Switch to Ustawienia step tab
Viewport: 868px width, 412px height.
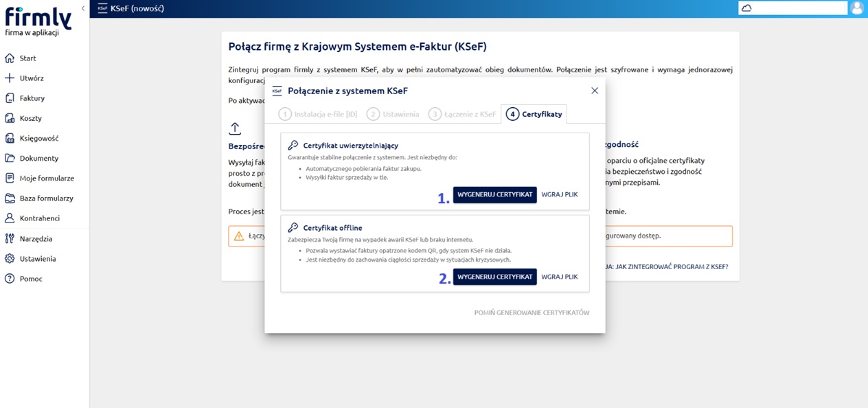pos(393,114)
